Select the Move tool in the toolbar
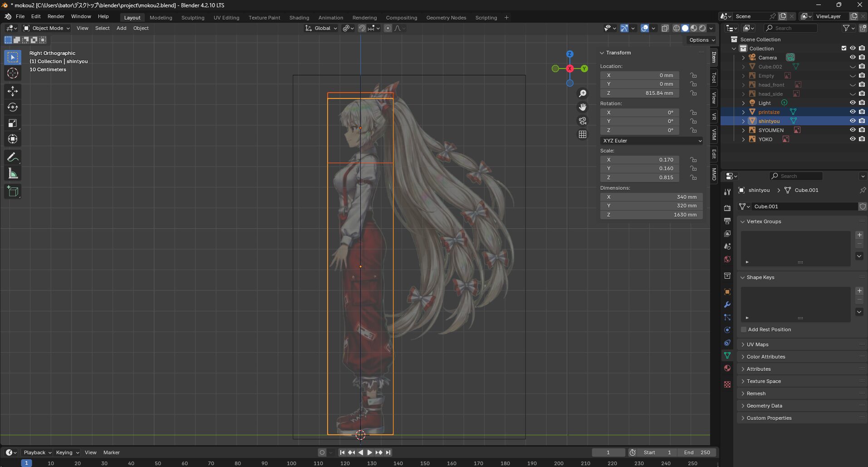 13,91
